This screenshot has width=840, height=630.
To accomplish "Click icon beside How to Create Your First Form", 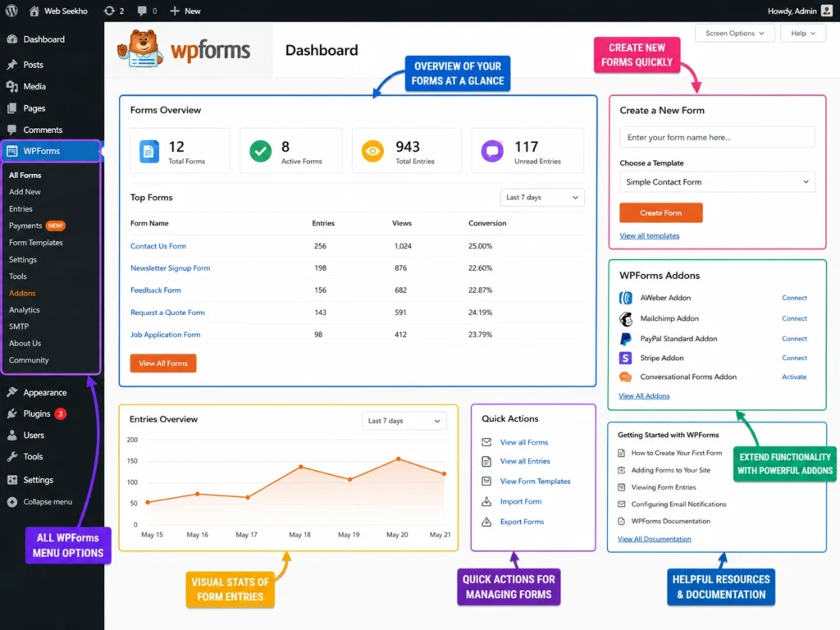I will click(x=622, y=453).
